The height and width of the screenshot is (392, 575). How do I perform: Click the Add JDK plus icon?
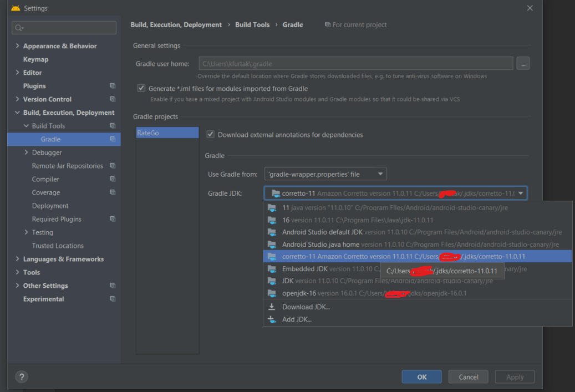coord(272,319)
